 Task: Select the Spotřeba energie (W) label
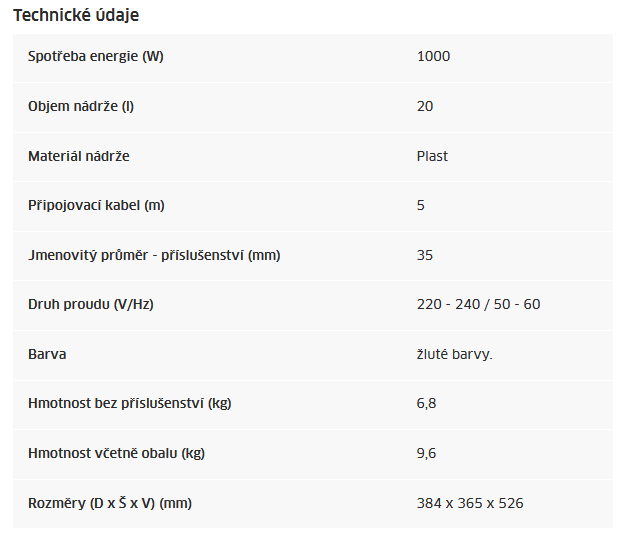pyautogui.click(x=96, y=56)
